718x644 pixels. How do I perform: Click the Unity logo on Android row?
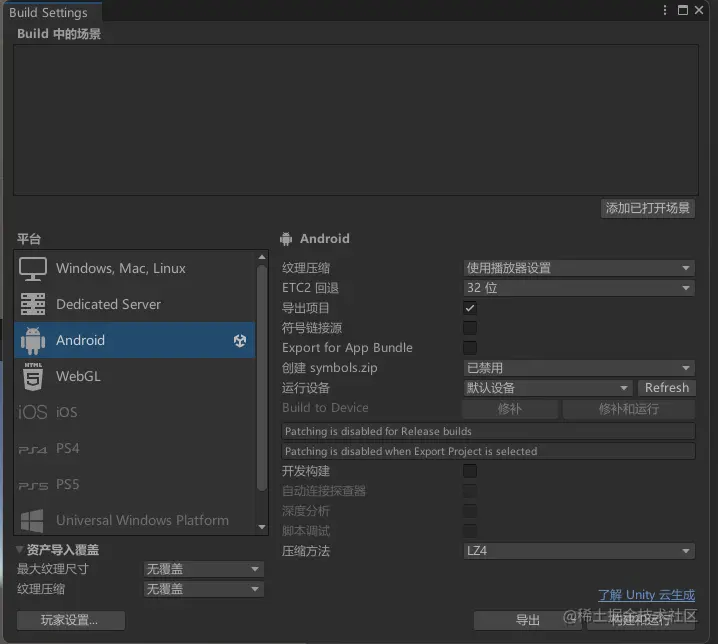[240, 340]
